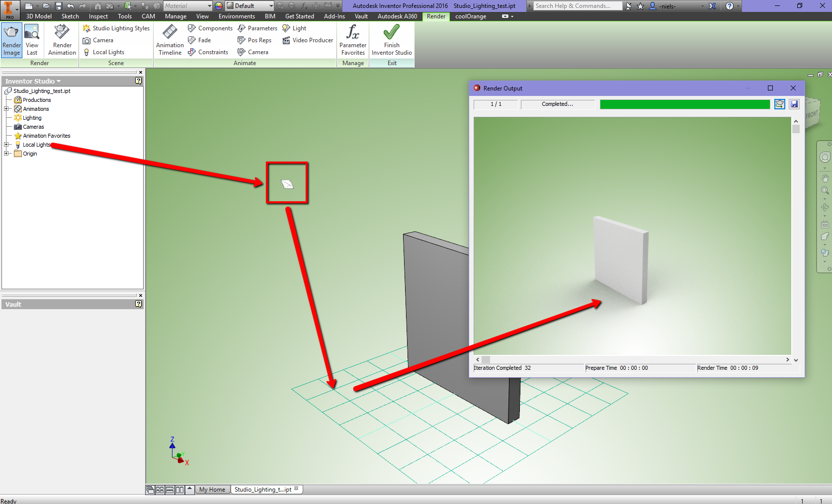832x504 pixels.
Task: Open the Video Producer
Action: click(x=308, y=40)
